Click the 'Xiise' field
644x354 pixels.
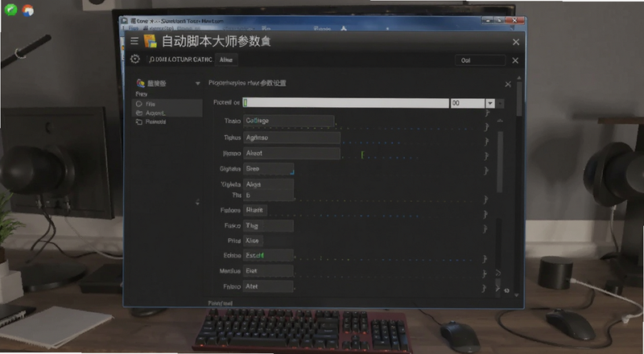click(253, 241)
